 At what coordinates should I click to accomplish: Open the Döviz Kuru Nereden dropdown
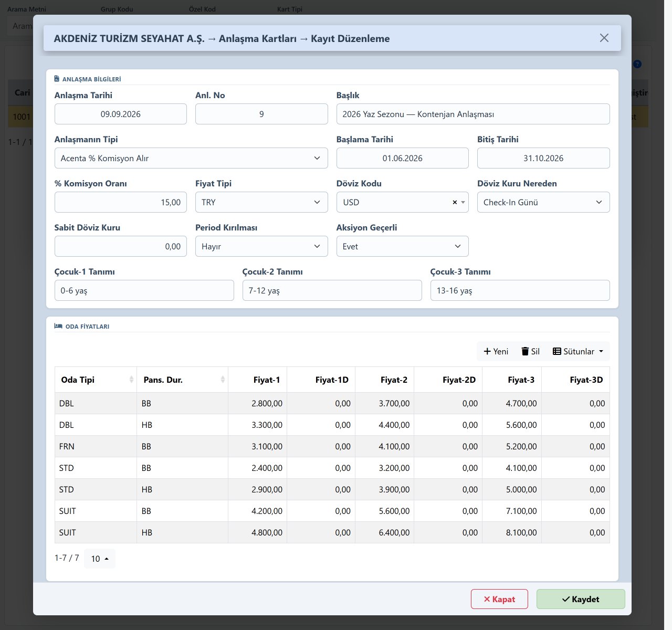pos(543,202)
